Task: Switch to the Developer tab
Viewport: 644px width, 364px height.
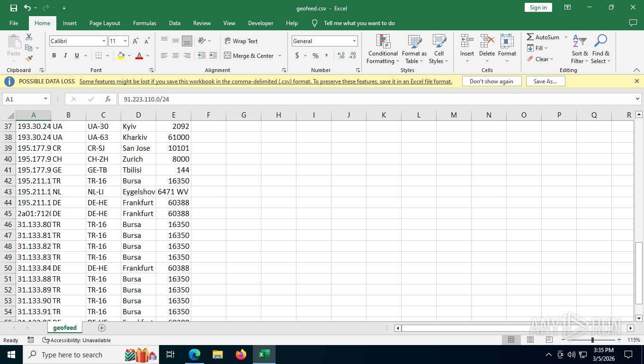Action: pyautogui.click(x=260, y=23)
